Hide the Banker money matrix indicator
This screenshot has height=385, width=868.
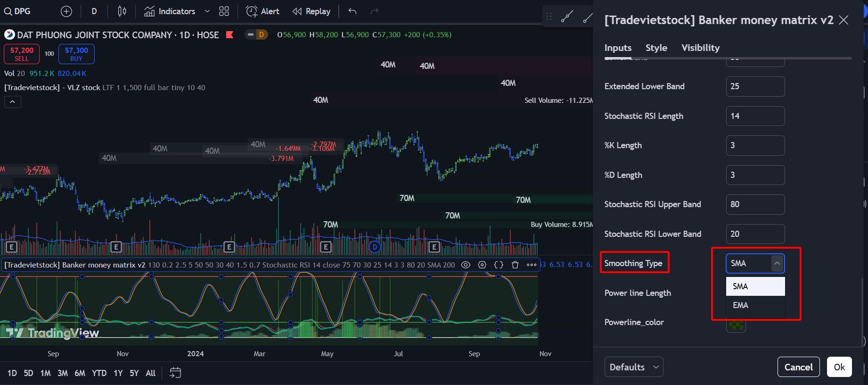coord(466,265)
